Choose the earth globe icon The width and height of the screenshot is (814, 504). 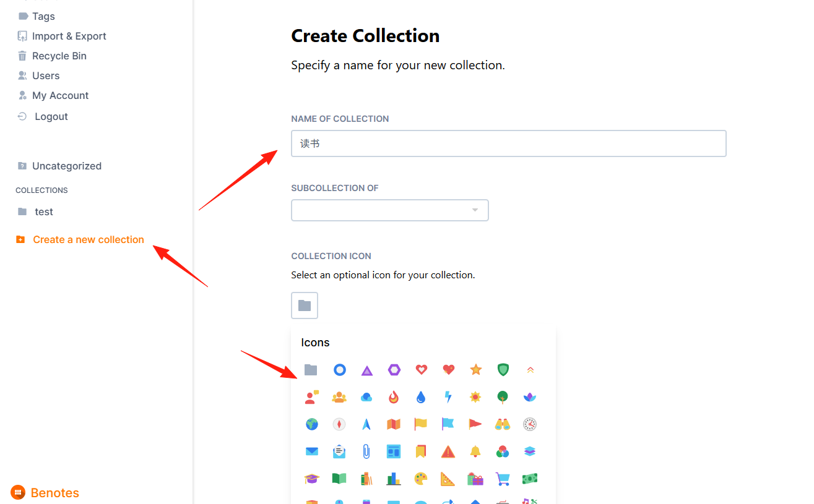(311, 424)
